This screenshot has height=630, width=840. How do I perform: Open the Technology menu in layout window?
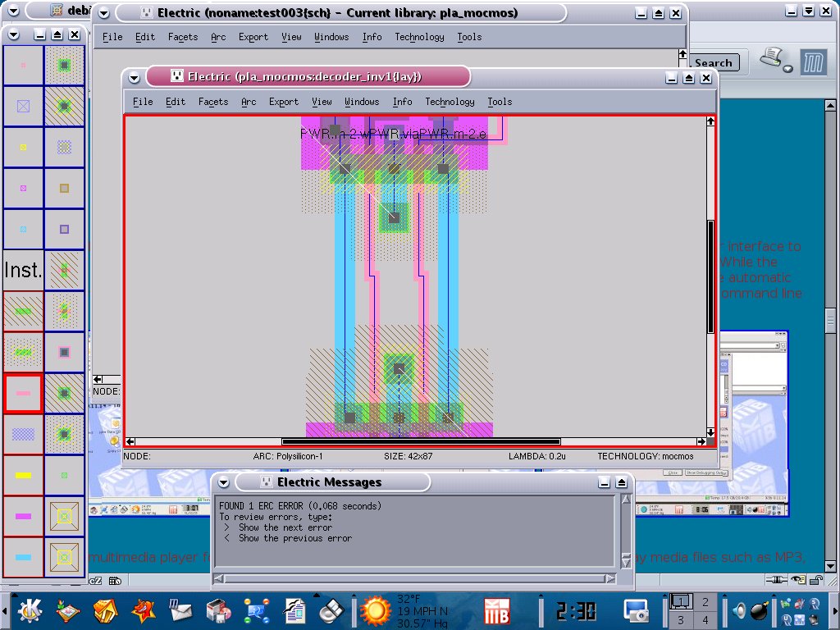[x=450, y=102]
